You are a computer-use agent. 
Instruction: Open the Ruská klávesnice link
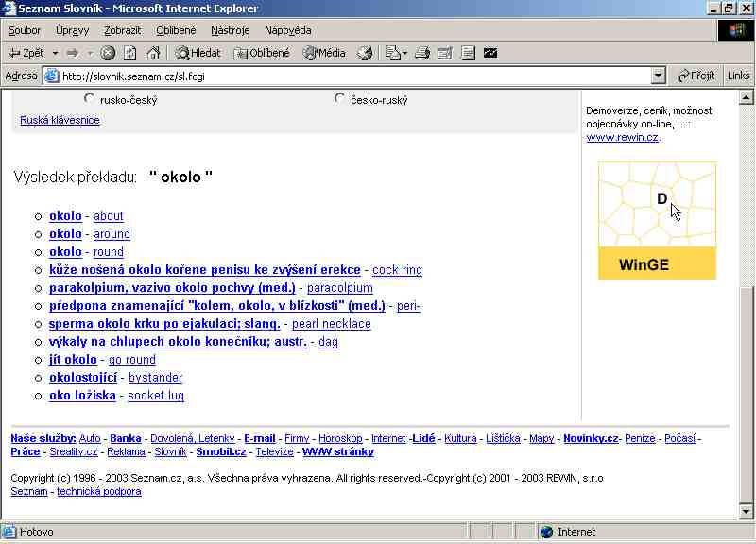pos(60,120)
